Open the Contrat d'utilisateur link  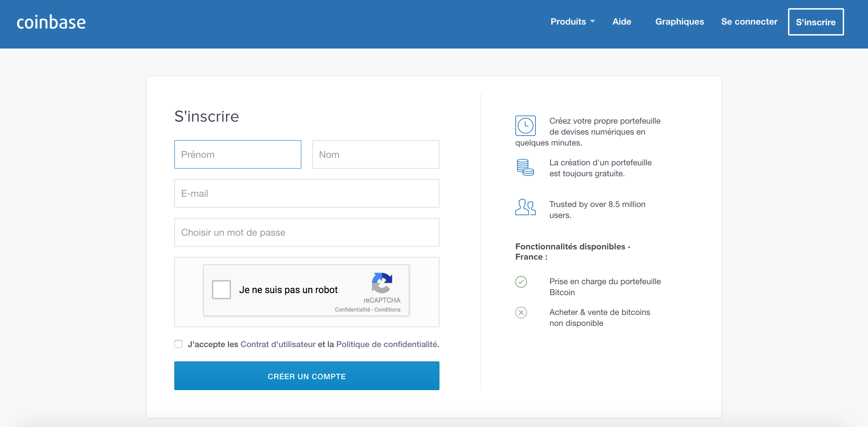tap(278, 344)
